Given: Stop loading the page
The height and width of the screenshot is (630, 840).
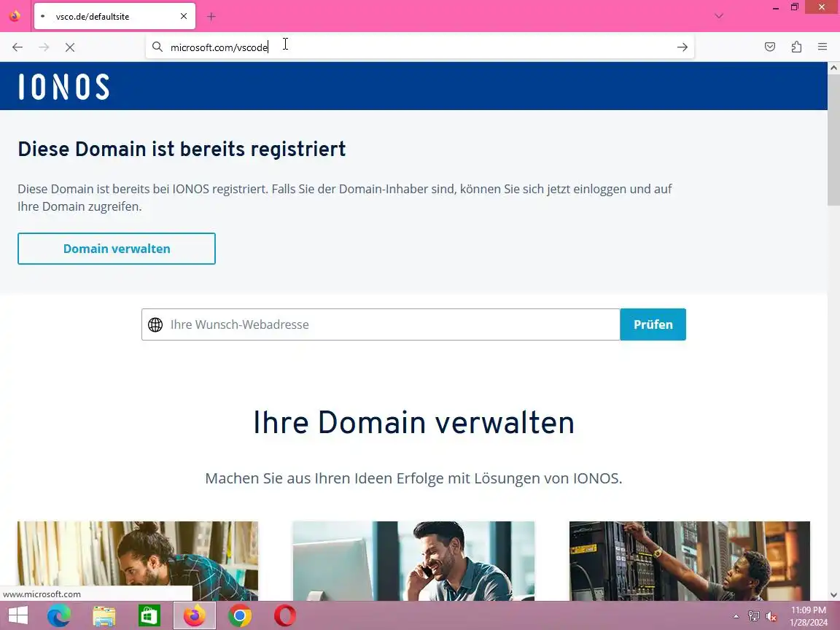Looking at the screenshot, I should click(x=70, y=47).
